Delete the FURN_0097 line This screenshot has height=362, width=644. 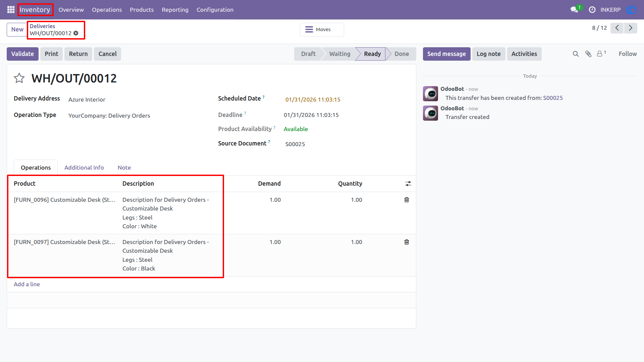tap(407, 242)
